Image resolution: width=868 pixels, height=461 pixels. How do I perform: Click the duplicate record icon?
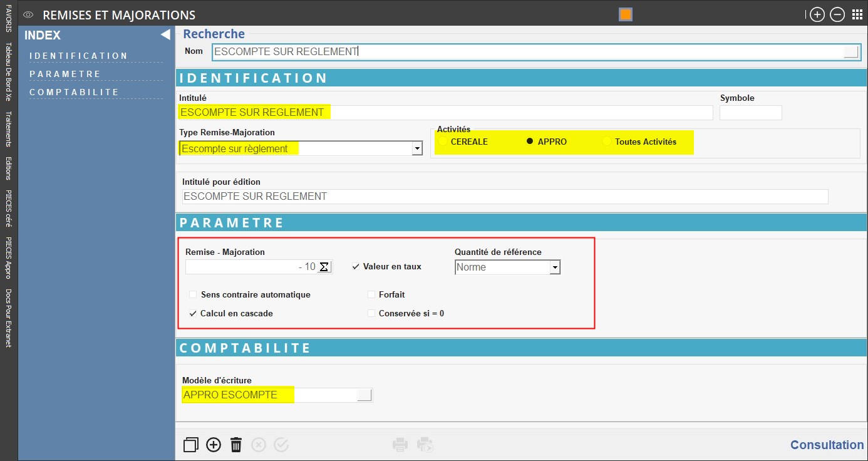[190, 445]
